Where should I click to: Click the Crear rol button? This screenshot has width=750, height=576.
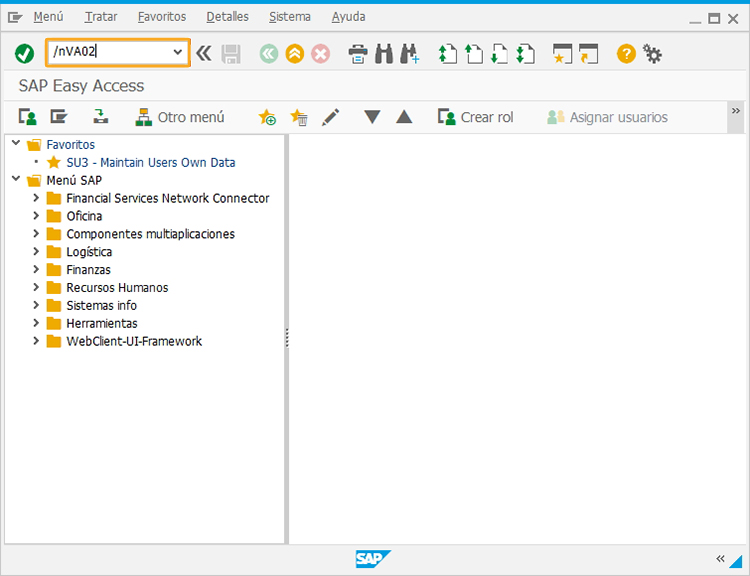(475, 117)
